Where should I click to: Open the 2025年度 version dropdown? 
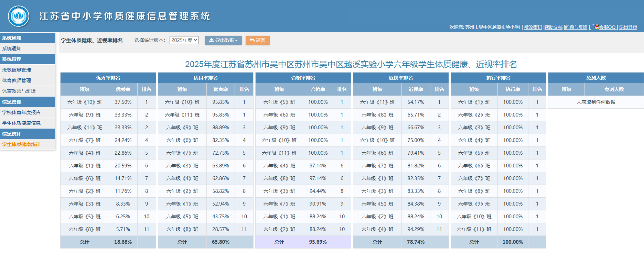[184, 40]
